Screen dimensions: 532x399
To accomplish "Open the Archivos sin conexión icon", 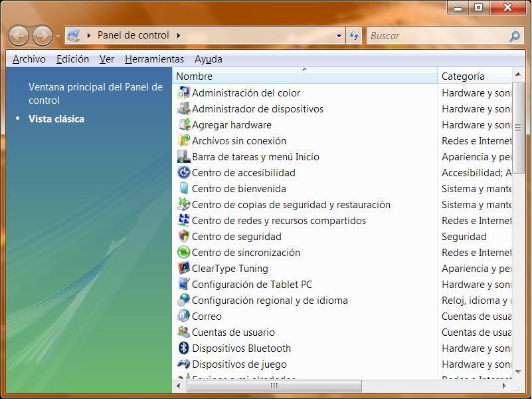I will pyautogui.click(x=184, y=140).
